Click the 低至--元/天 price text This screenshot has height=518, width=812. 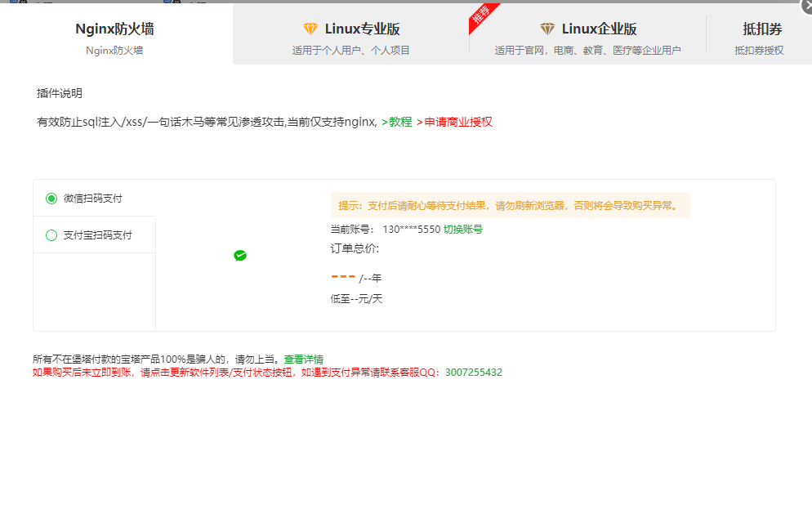click(x=356, y=298)
